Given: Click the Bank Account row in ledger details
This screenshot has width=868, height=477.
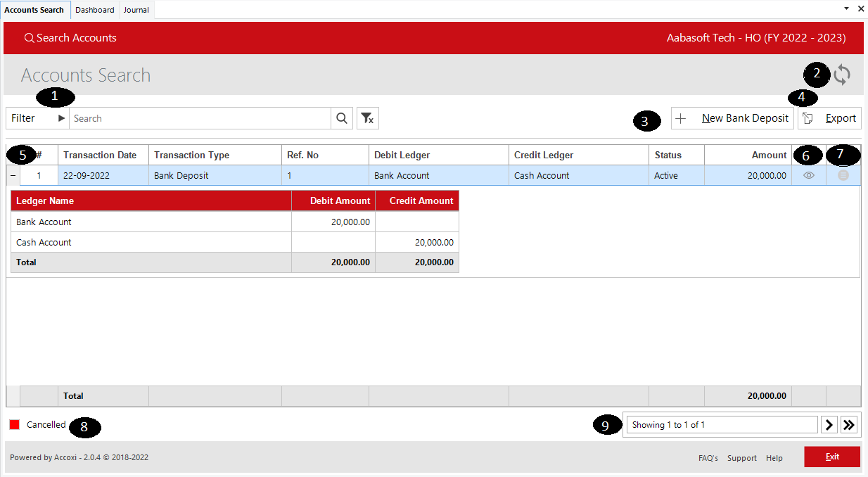Looking at the screenshot, I should click(235, 222).
